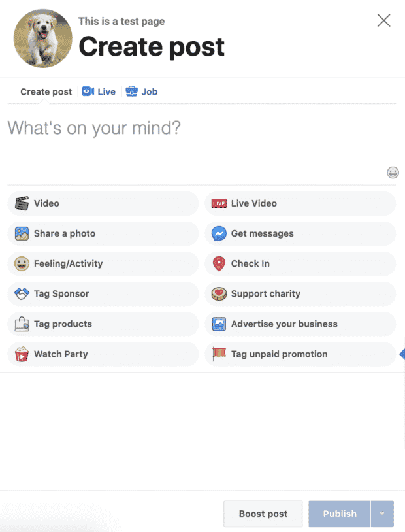The width and height of the screenshot is (405, 532).
Task: Choose the Live Video label
Action: coord(253,203)
